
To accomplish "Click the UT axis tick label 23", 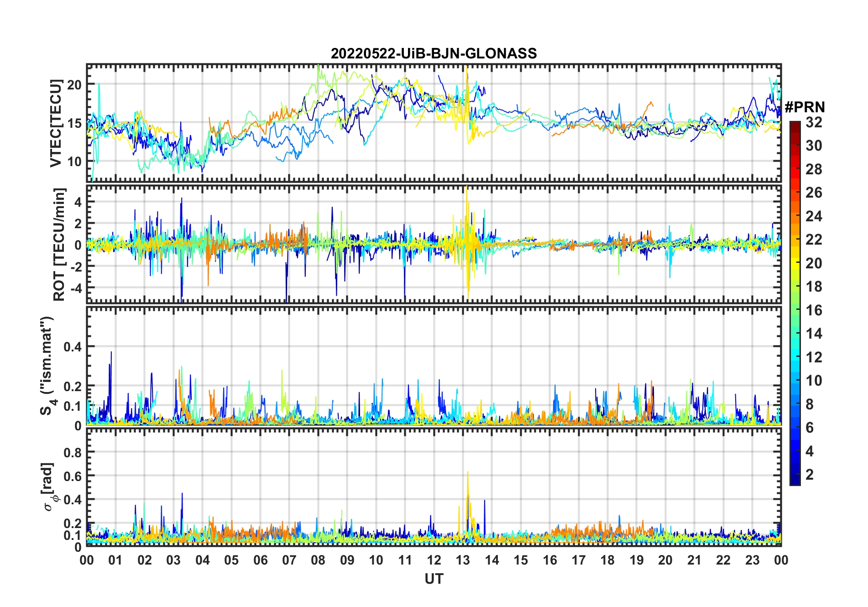I will pos(753,560).
